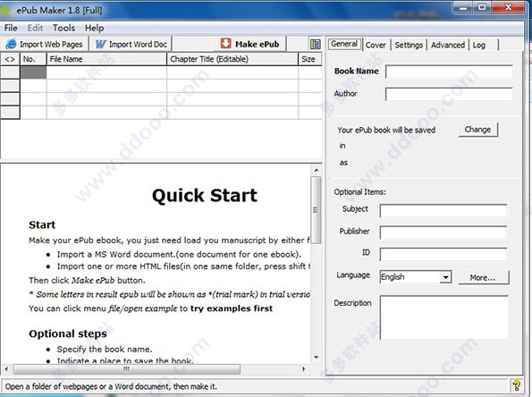
Task: Switch to the Cover tab
Action: pos(376,45)
